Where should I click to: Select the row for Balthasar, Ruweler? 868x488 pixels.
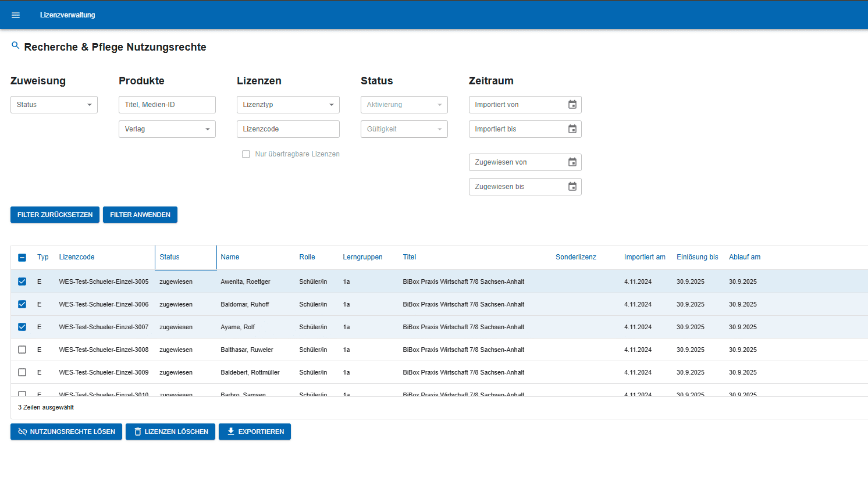pyautogui.click(x=22, y=350)
